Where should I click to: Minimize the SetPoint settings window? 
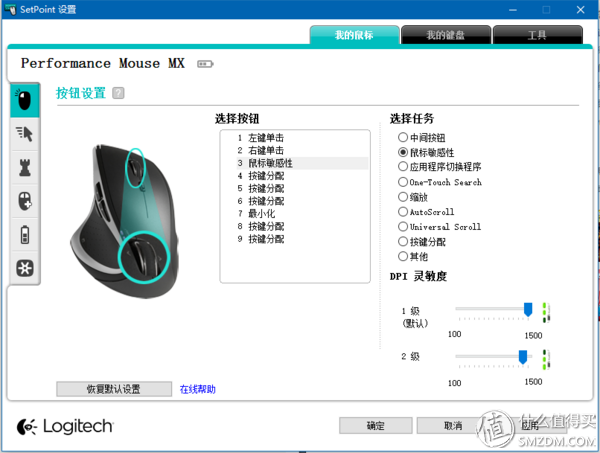(x=513, y=10)
